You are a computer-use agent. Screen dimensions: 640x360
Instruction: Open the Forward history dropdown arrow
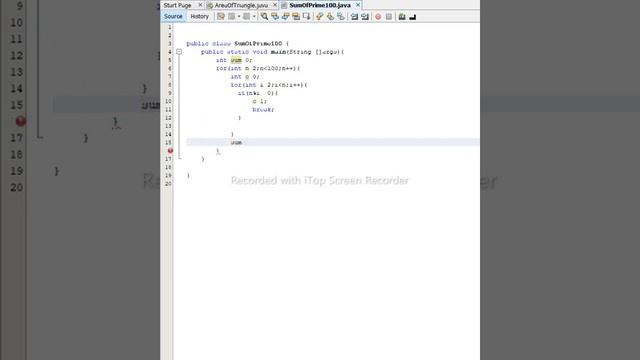pyautogui.click(x=254, y=16)
